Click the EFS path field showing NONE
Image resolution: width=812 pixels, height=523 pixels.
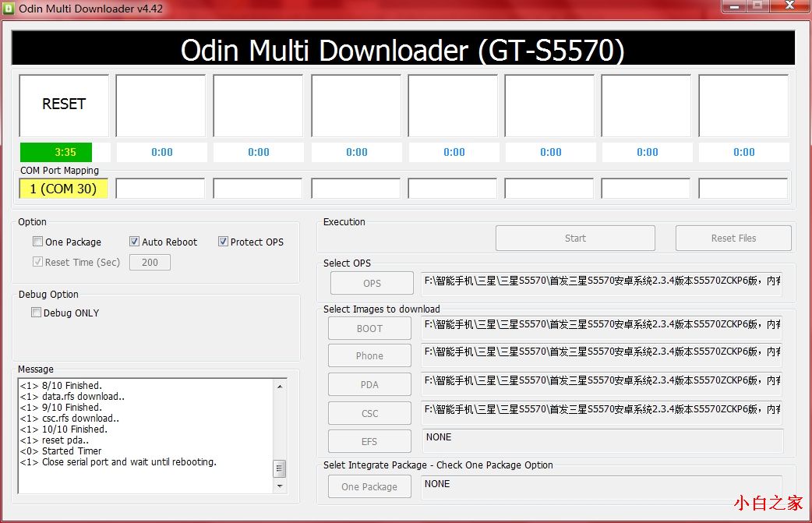click(603, 440)
